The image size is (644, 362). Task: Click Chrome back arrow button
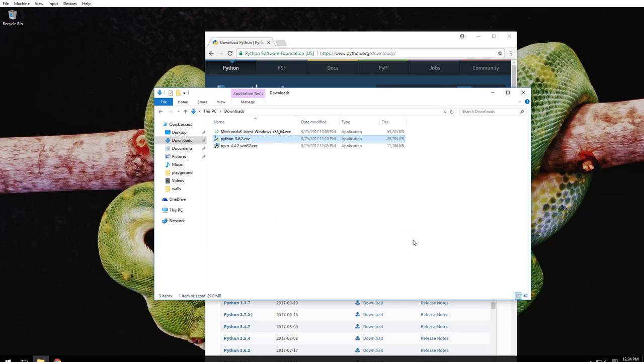coord(211,53)
